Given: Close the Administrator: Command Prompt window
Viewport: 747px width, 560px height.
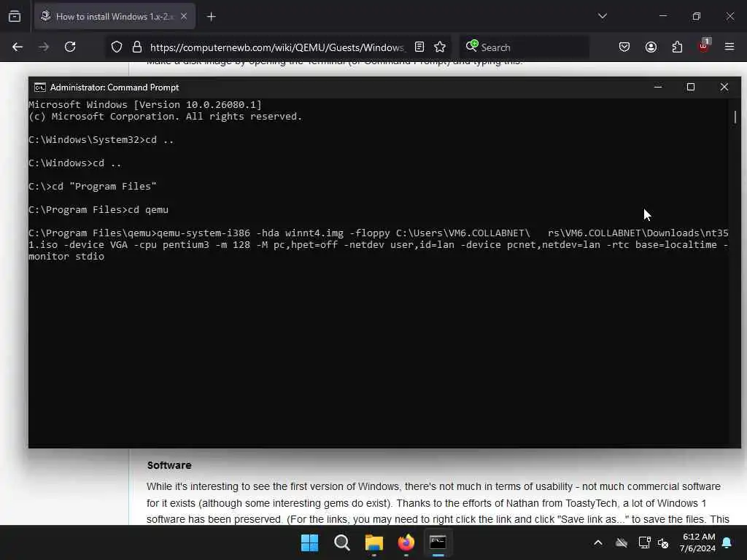Looking at the screenshot, I should coord(724,87).
